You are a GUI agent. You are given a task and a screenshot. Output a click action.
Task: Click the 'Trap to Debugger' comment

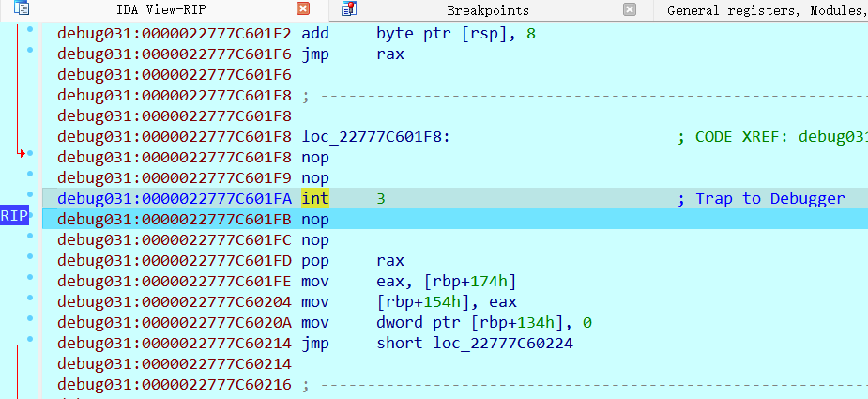click(770, 198)
